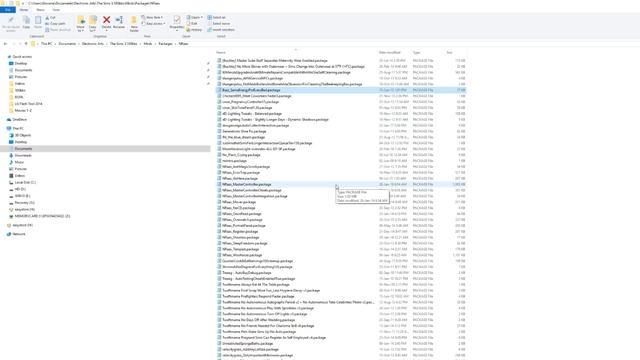Open the Easy access dropdown
Image resolution: width=640 pixels, height=360 pixels.
pyautogui.click(x=153, y=24)
